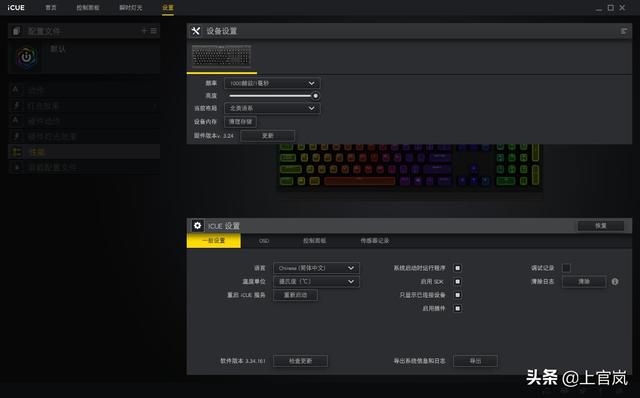Click the iCUE logo in the top bar
This screenshot has height=398, width=640.
pyautogui.click(x=16, y=7)
